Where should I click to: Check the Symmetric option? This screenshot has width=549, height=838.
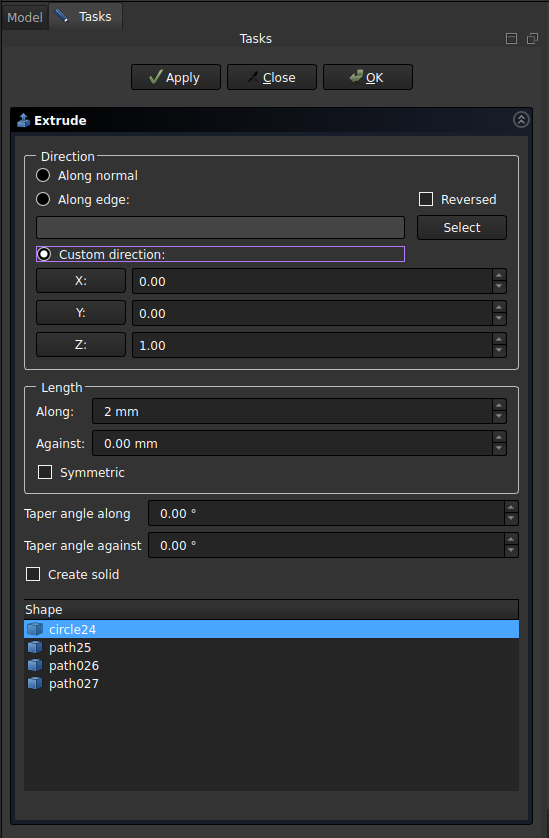click(45, 472)
